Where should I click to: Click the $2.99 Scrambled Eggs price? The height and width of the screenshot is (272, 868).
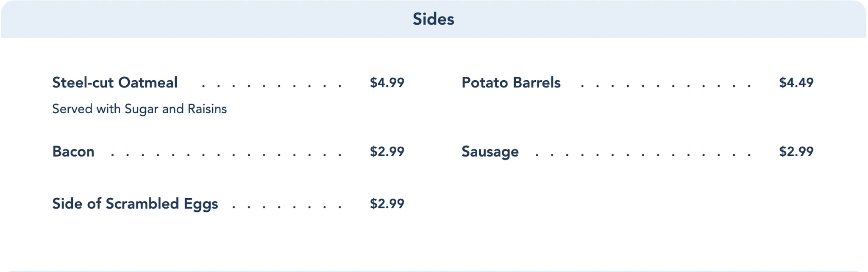[x=387, y=204]
